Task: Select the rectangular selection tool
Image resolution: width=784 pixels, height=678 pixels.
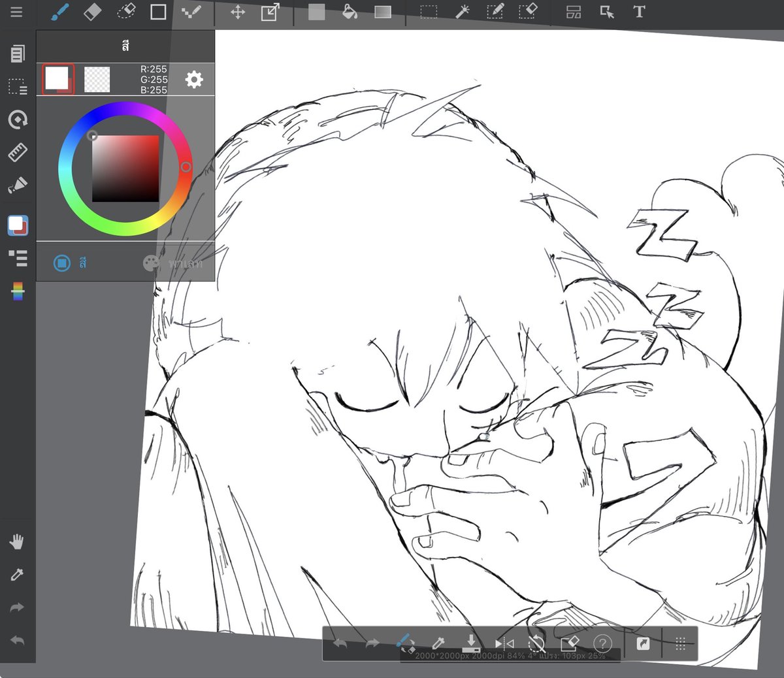Action: point(429,12)
